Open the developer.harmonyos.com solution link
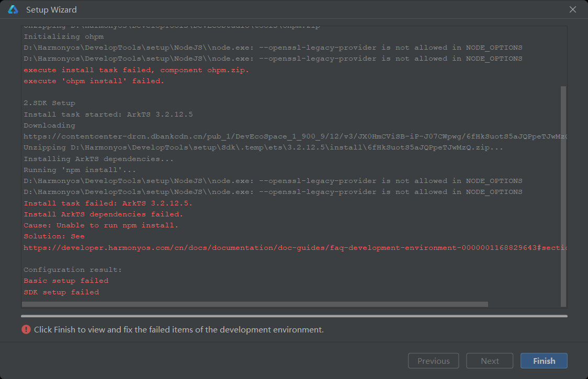 [x=295, y=248]
